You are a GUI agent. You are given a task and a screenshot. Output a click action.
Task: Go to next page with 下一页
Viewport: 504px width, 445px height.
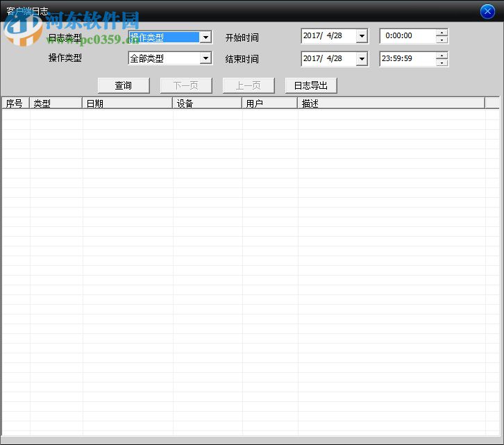click(186, 85)
